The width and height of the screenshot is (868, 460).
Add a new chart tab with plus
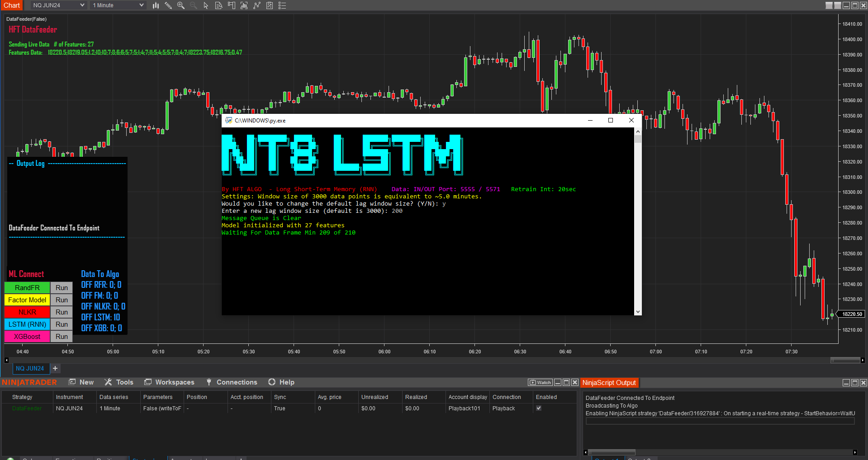click(55, 368)
